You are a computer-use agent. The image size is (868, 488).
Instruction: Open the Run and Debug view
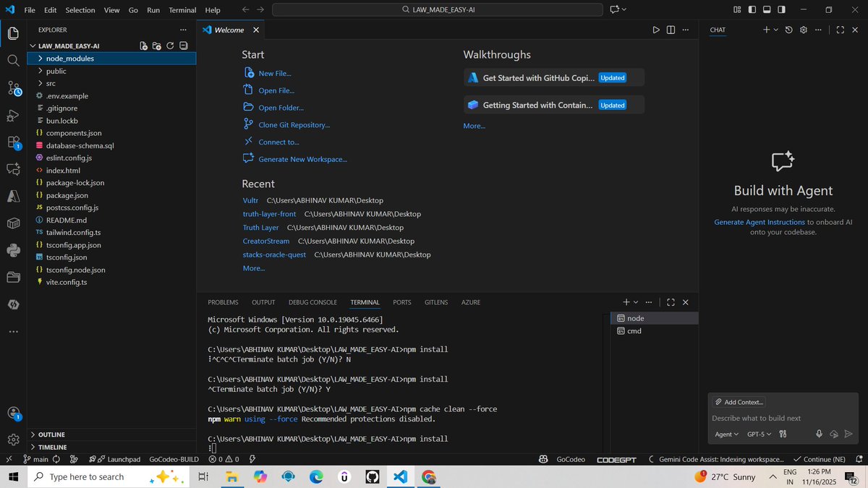click(x=13, y=115)
